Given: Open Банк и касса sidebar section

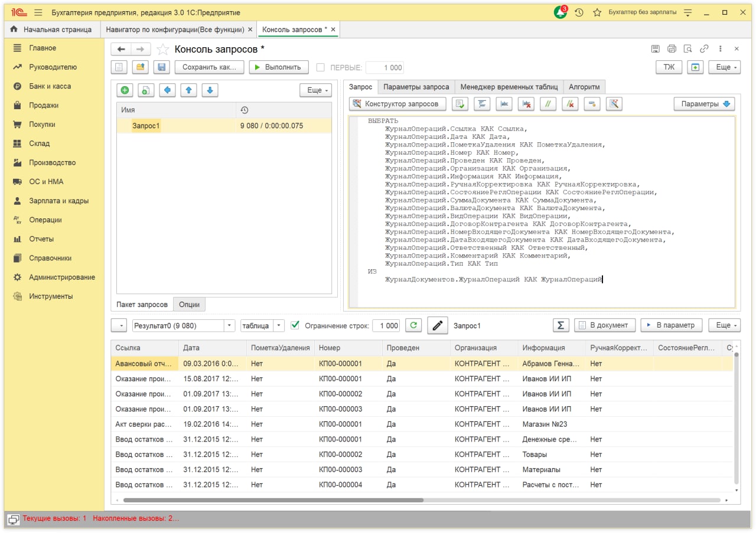Looking at the screenshot, I should pyautogui.click(x=50, y=86).
